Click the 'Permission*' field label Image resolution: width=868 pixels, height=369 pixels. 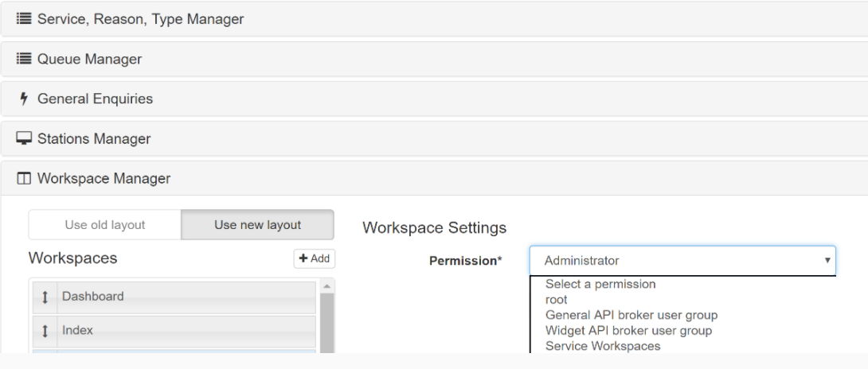tap(466, 261)
